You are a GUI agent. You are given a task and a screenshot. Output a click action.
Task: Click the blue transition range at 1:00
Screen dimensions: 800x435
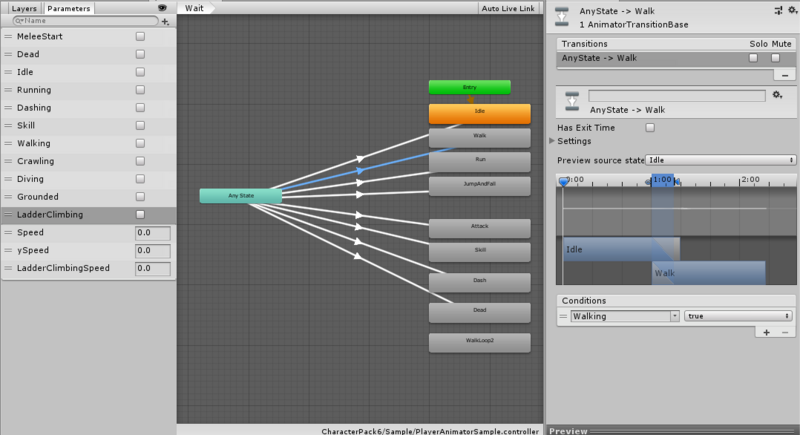662,180
